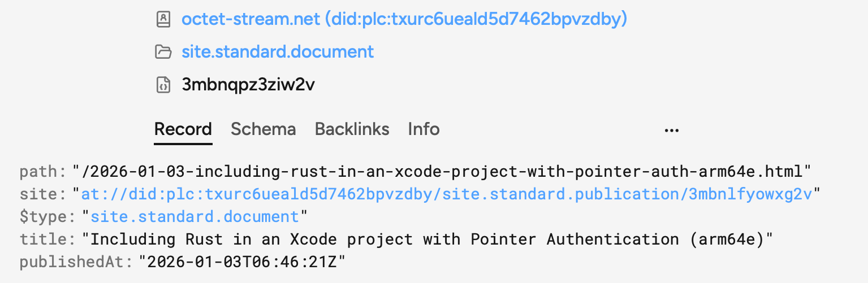Click the "title" field key
Screen dimensions: 868x283
click(45, 239)
